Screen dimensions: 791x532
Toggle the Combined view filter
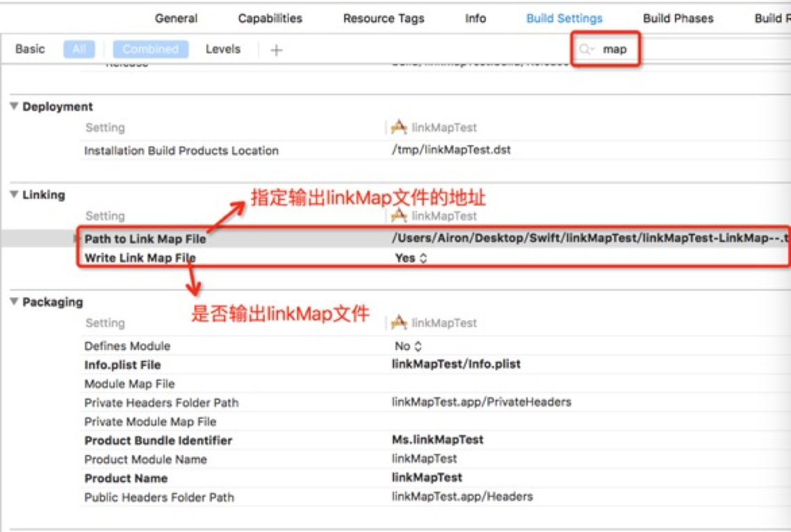[x=150, y=49]
